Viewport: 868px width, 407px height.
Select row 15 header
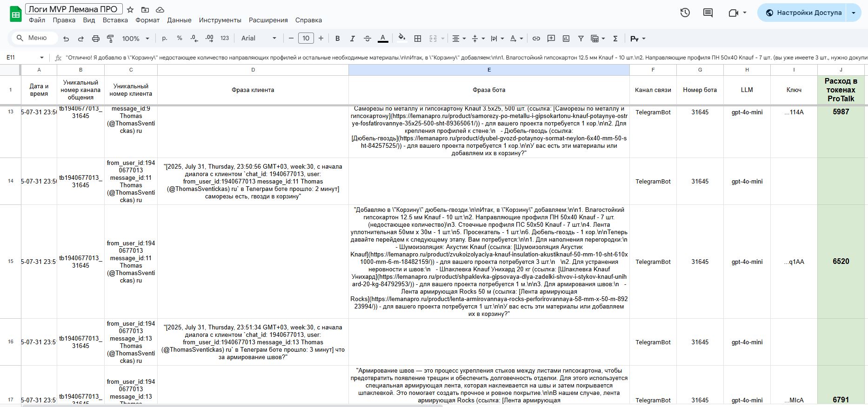(x=10, y=262)
